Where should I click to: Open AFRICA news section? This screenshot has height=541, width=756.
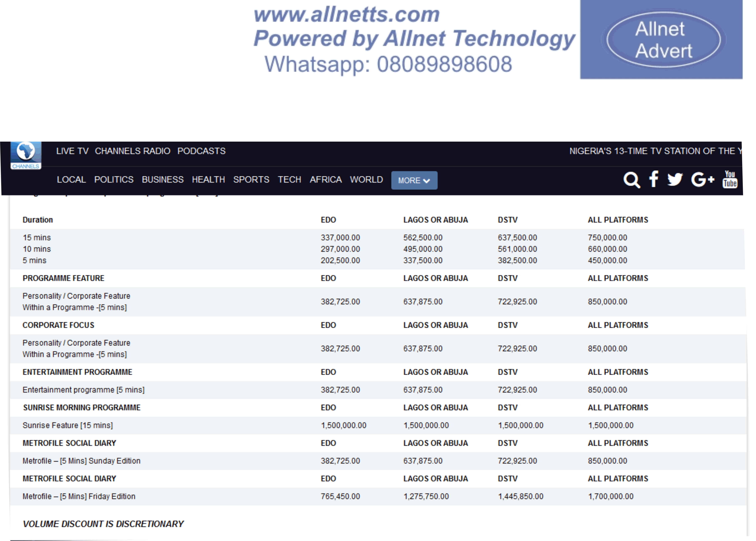coord(326,179)
